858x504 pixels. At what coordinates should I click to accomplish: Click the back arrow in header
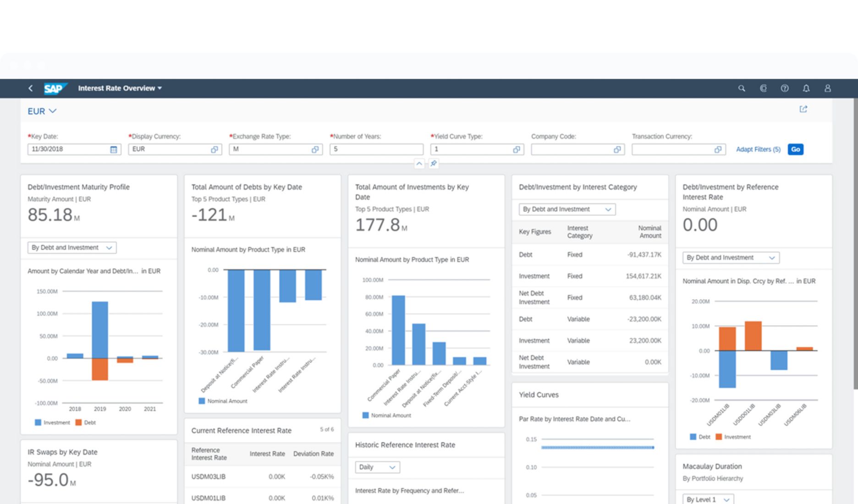[x=30, y=88]
